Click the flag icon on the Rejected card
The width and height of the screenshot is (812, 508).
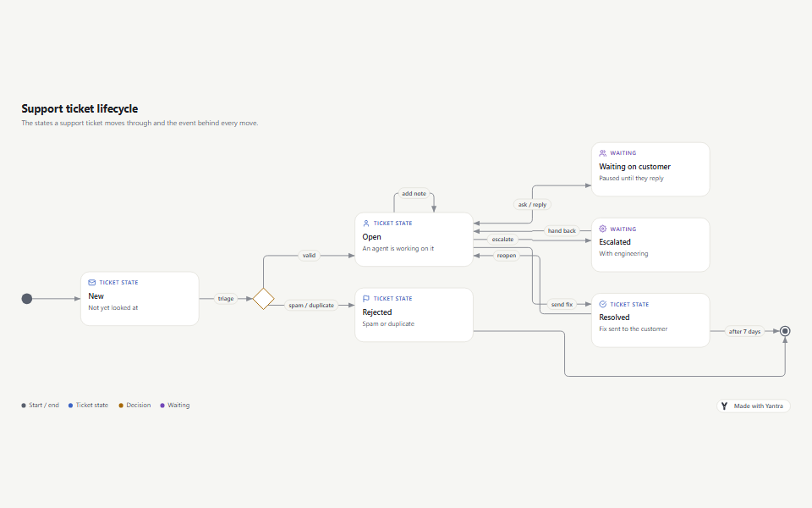click(366, 299)
